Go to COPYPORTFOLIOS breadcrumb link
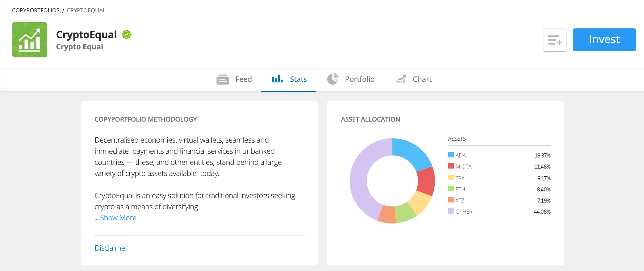Viewport: 644px width, 271px height. pos(36,10)
